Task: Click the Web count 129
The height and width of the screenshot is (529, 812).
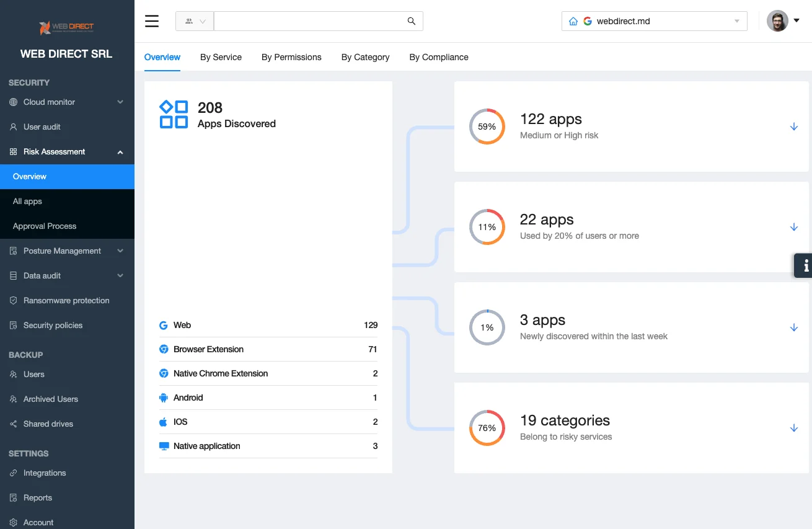Action: 371,325
